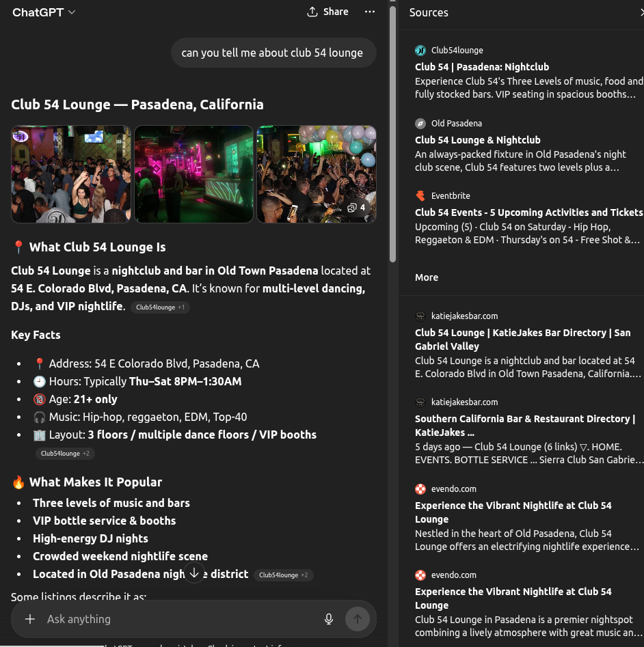
Task: Click the plus attach button in the composer
Action: click(x=30, y=619)
